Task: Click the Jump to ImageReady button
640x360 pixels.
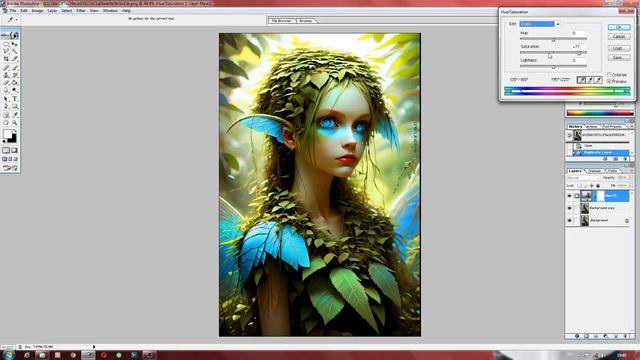Action: pos(10,168)
